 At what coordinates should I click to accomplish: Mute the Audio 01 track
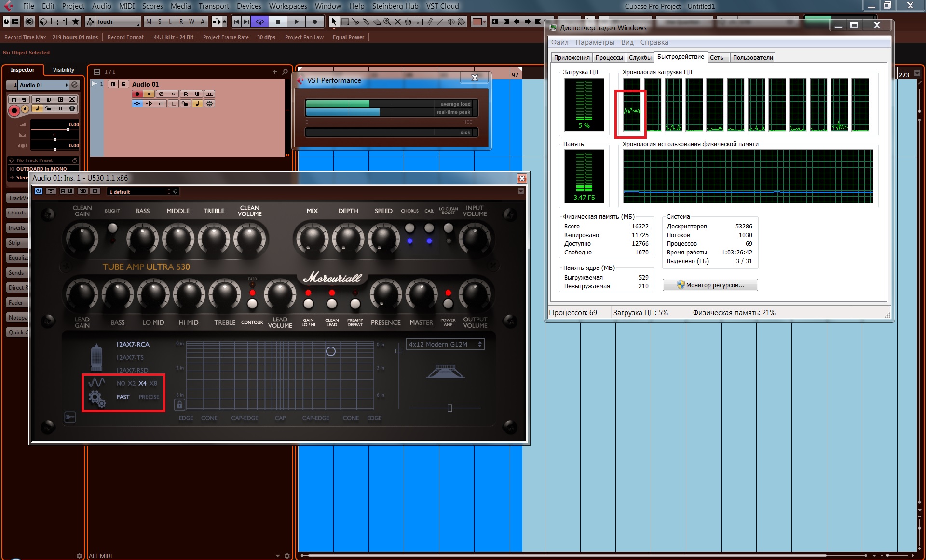click(113, 84)
